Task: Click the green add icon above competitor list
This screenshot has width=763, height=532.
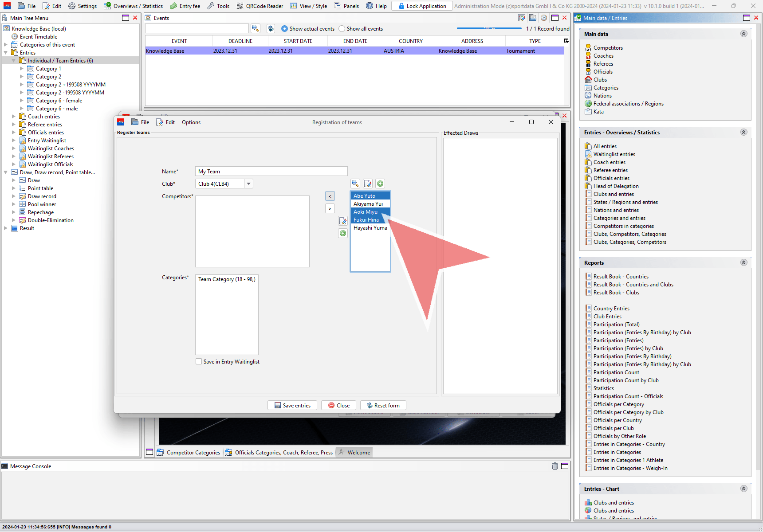Action: coord(380,184)
